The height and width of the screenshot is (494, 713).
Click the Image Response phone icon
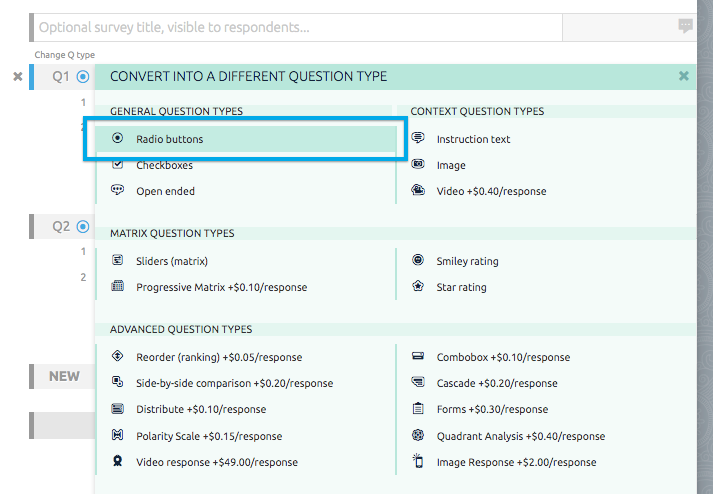pyautogui.click(x=418, y=462)
